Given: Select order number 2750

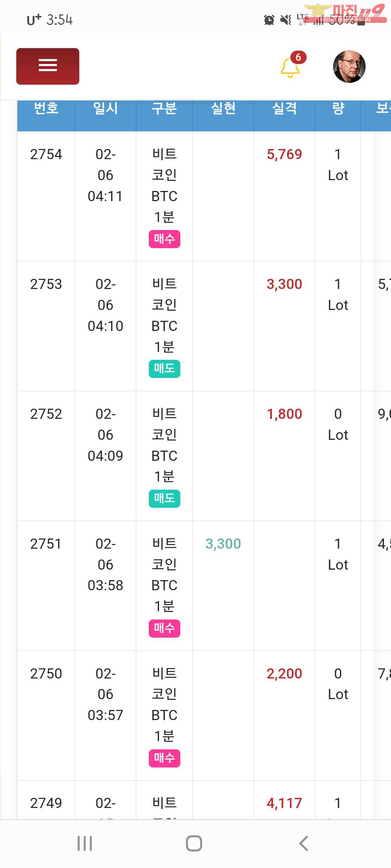Looking at the screenshot, I should [x=46, y=674].
